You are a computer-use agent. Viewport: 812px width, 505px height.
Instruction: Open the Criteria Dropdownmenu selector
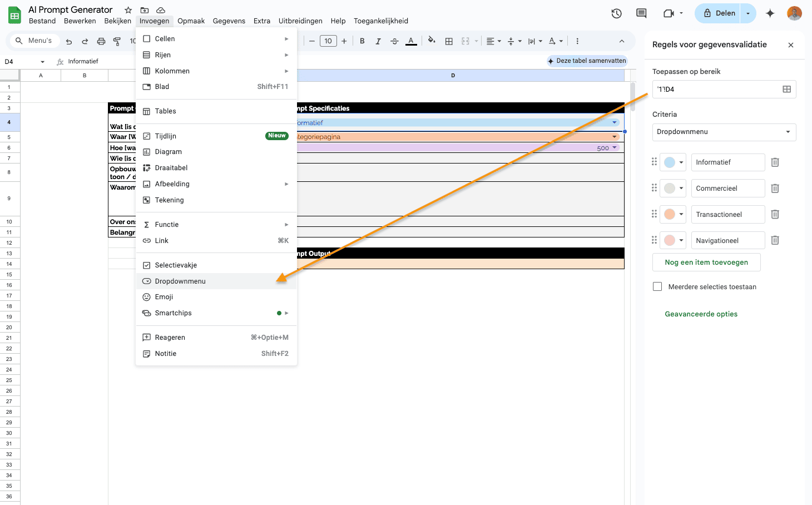point(724,132)
